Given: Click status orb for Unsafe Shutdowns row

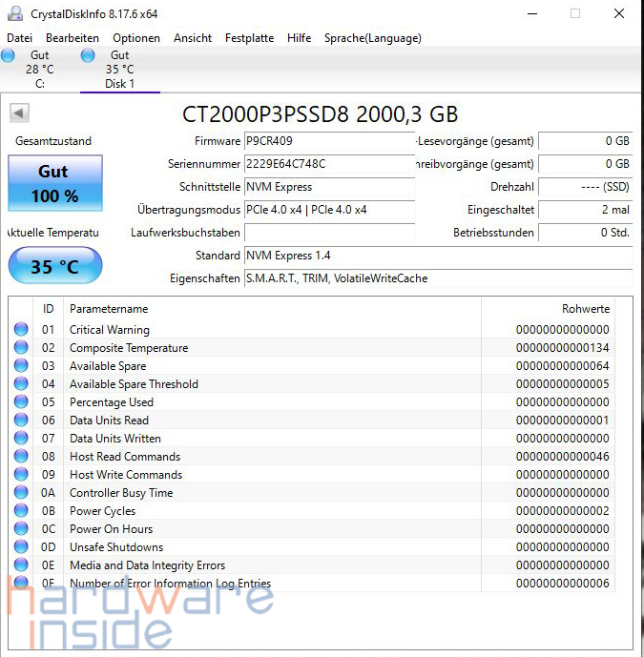Looking at the screenshot, I should click(x=21, y=546).
